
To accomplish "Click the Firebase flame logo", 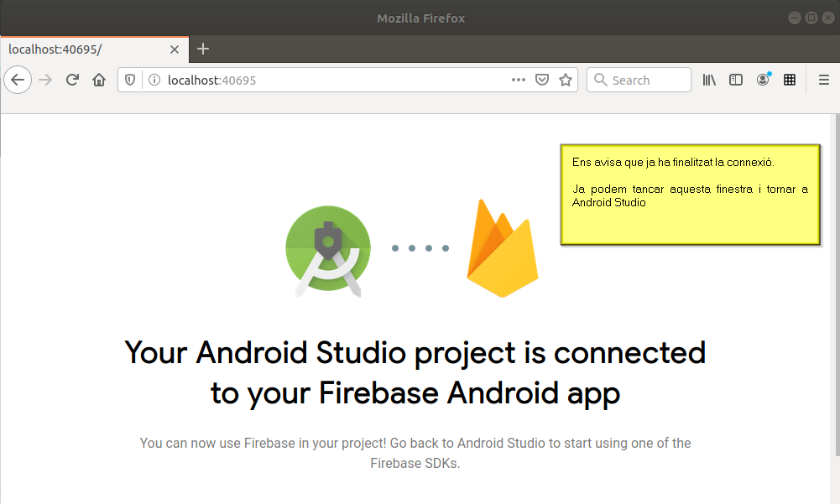I will [x=503, y=247].
